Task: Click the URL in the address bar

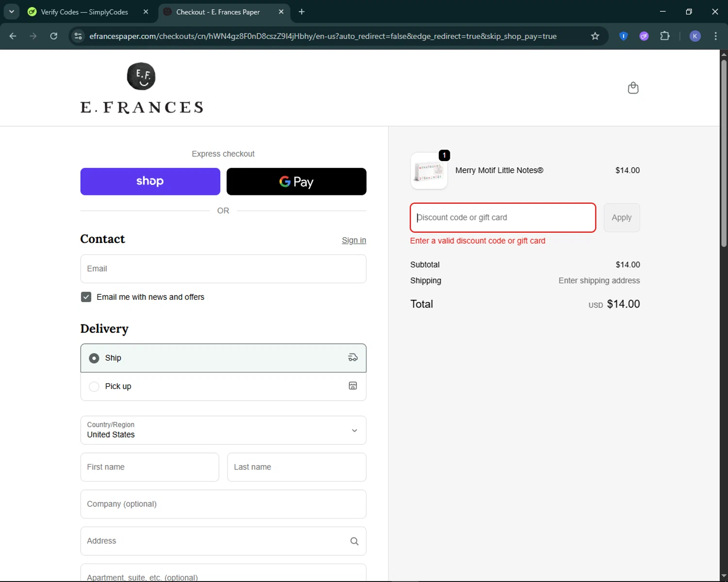Action: coord(323,36)
